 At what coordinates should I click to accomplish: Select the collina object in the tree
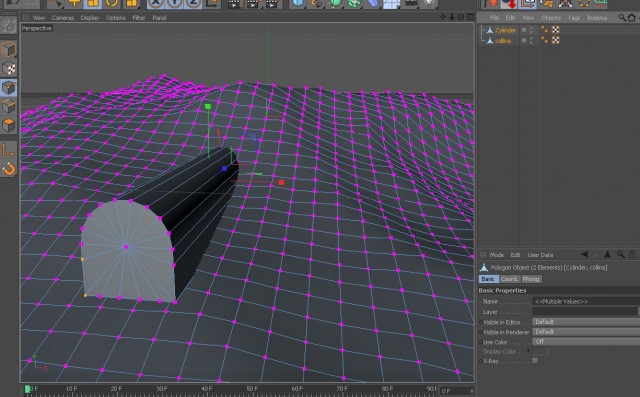tap(503, 41)
